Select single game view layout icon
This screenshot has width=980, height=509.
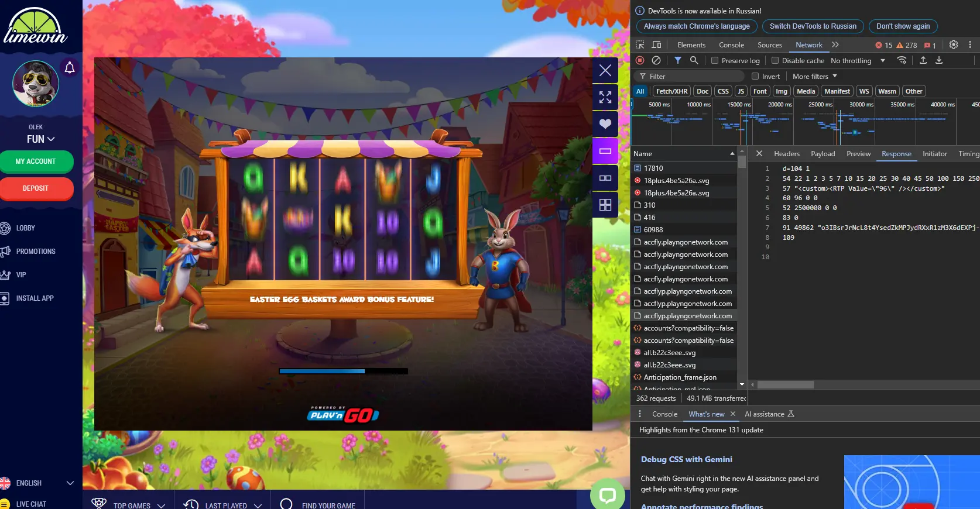[x=605, y=151]
